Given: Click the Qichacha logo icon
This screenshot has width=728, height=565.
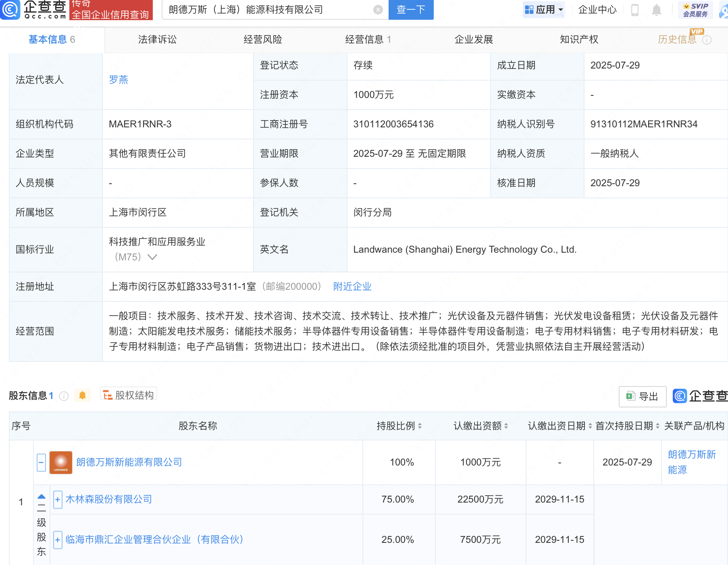Looking at the screenshot, I should (x=10, y=9).
